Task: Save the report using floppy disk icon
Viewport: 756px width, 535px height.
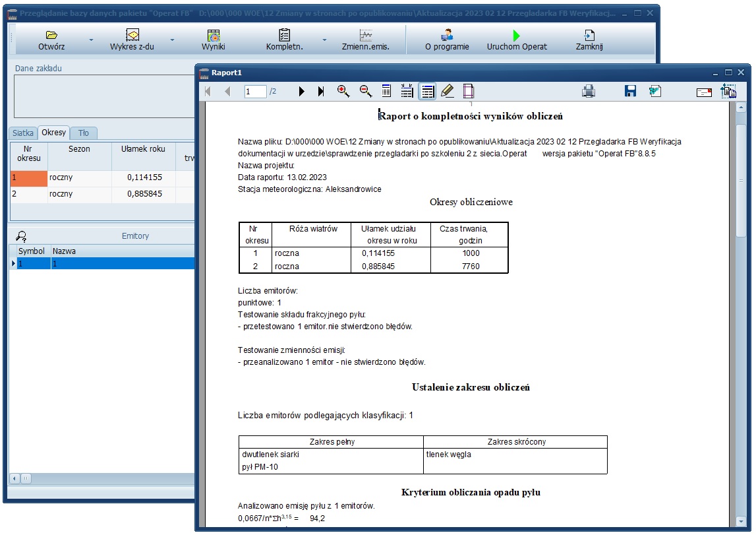Action: coord(630,92)
